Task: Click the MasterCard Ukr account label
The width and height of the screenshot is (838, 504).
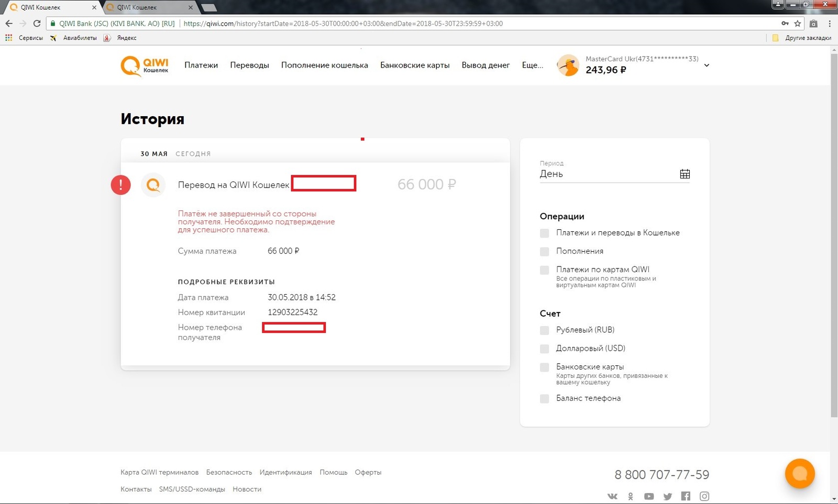Action: pyautogui.click(x=642, y=59)
